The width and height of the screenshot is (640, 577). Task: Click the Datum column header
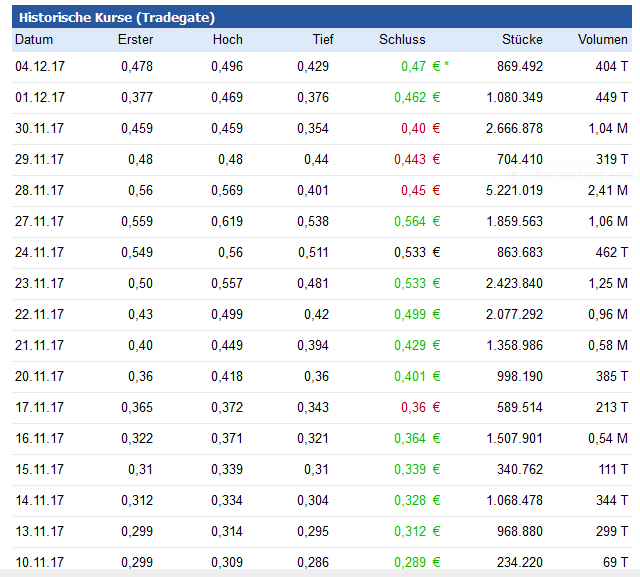34,40
